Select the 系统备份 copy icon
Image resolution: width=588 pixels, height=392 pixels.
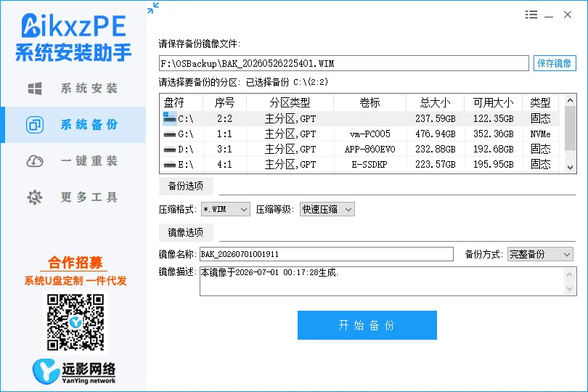click(35, 125)
